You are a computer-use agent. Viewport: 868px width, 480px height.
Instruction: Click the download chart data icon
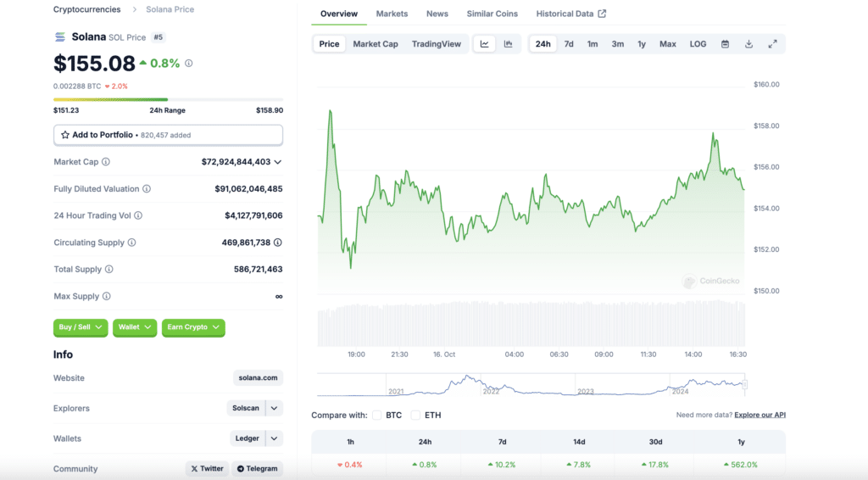[749, 44]
